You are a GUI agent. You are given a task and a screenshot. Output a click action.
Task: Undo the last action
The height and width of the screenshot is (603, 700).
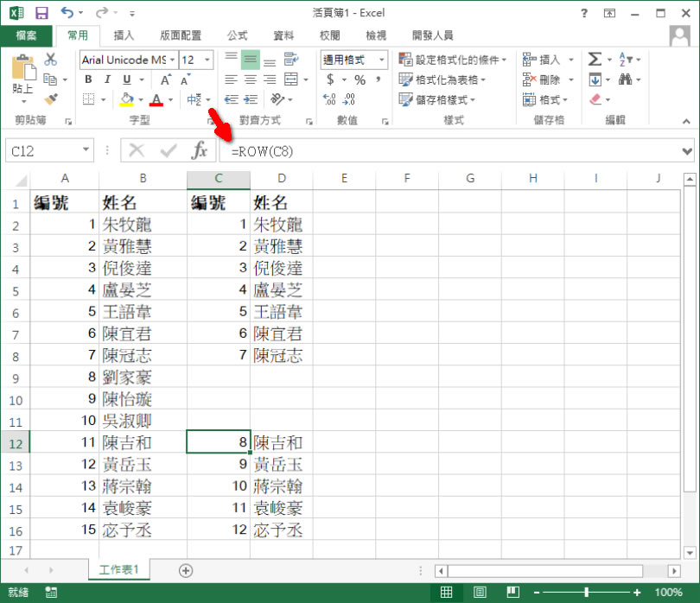67,12
